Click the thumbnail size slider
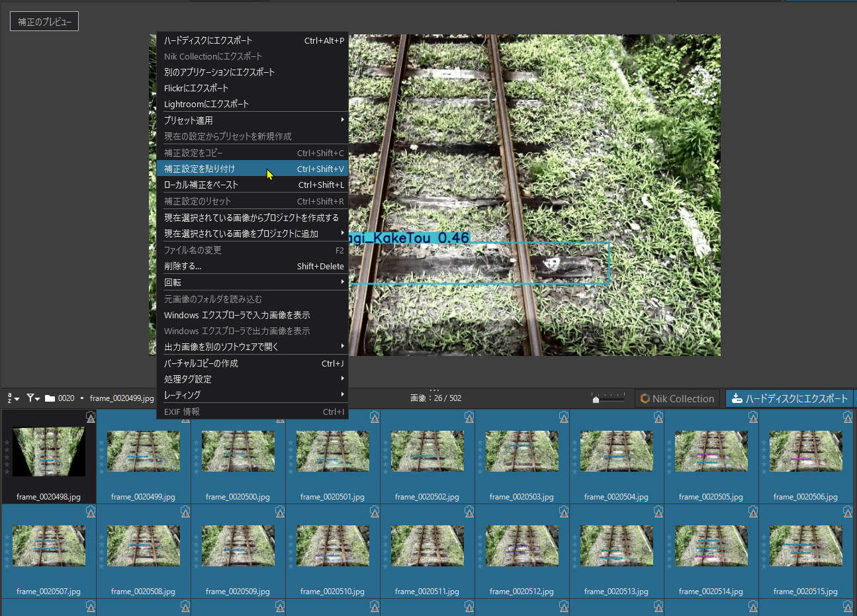The height and width of the screenshot is (616, 857). click(608, 398)
